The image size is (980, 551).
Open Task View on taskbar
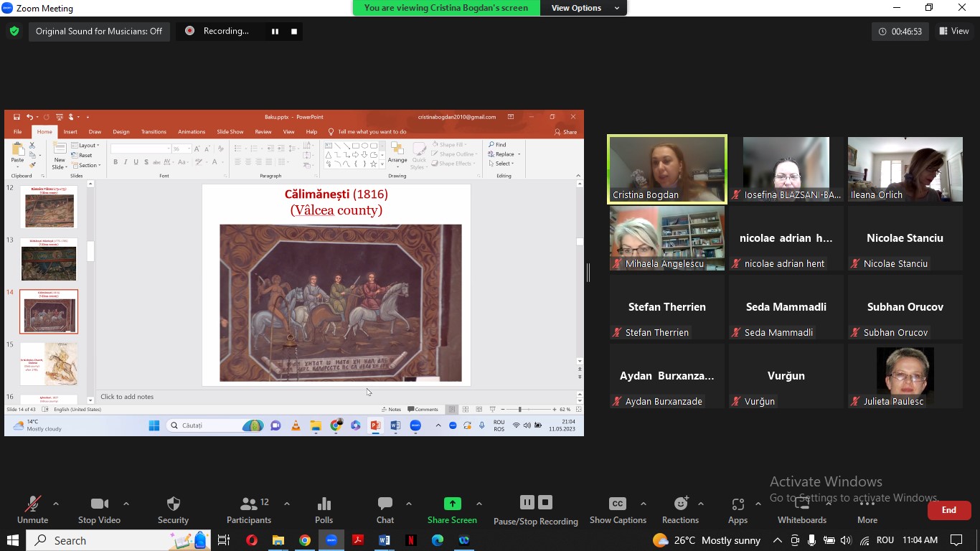(224, 540)
